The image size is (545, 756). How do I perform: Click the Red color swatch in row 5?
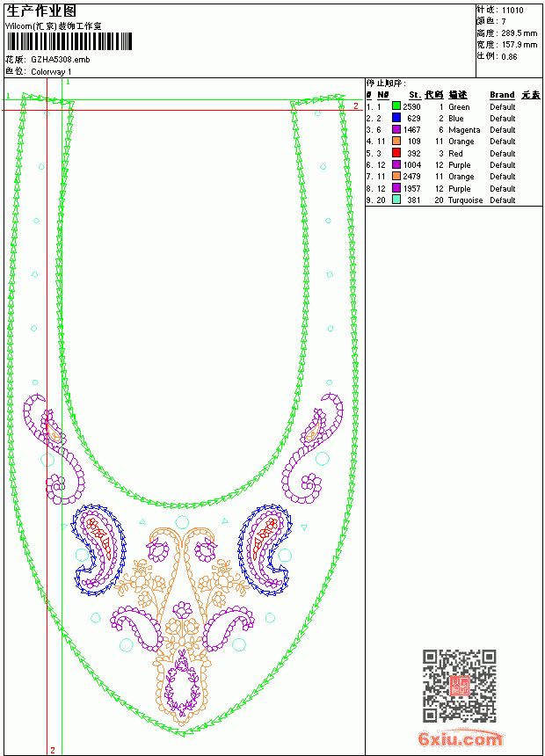[x=396, y=153]
